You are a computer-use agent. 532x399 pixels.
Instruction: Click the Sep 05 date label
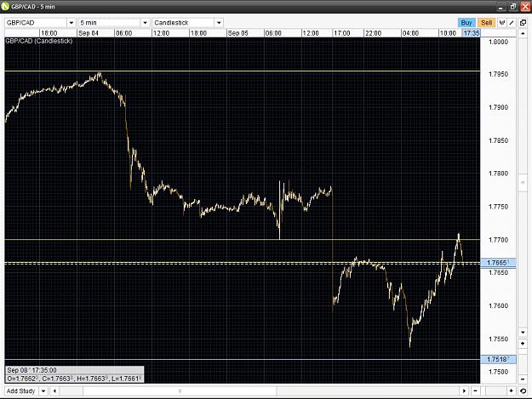[237, 33]
